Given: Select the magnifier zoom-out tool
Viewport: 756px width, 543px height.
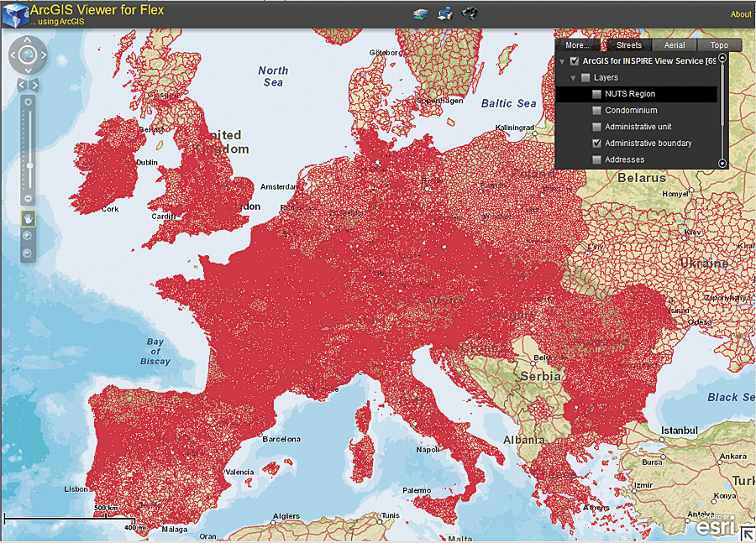Looking at the screenshot, I should 28,253.
